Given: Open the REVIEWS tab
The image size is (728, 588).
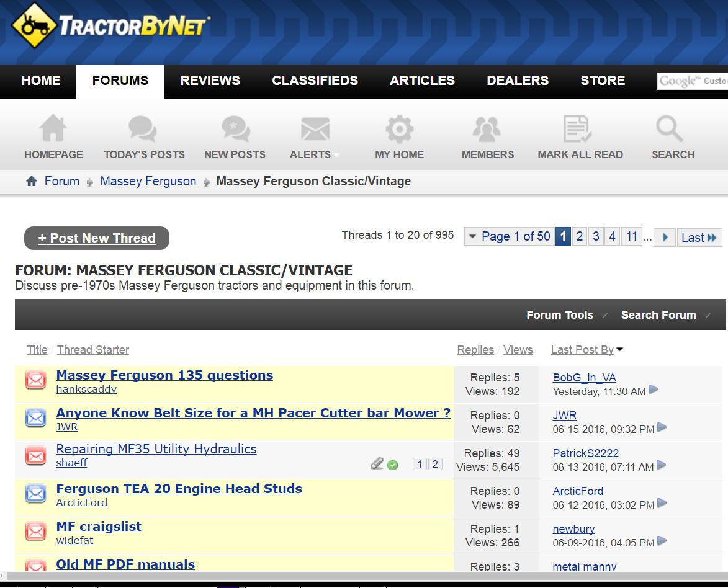Looking at the screenshot, I should pyautogui.click(x=210, y=81).
